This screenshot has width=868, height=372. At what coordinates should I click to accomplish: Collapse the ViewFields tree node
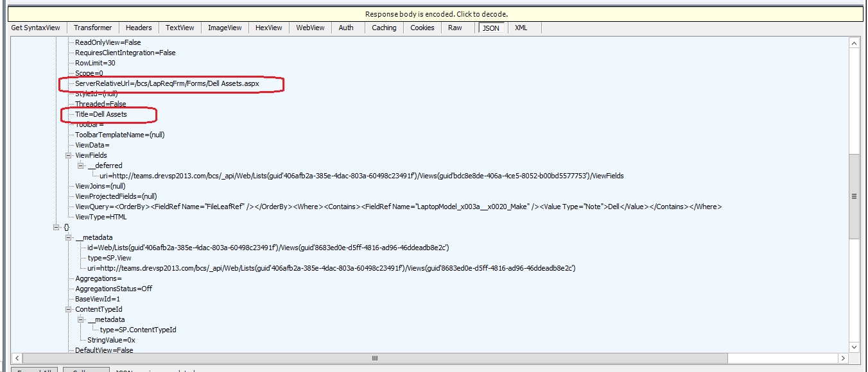coord(68,155)
